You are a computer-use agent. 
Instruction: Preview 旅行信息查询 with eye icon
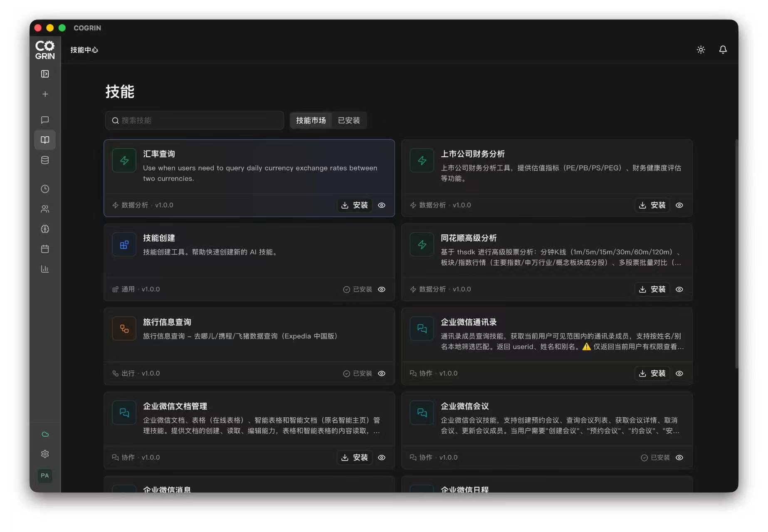(382, 373)
